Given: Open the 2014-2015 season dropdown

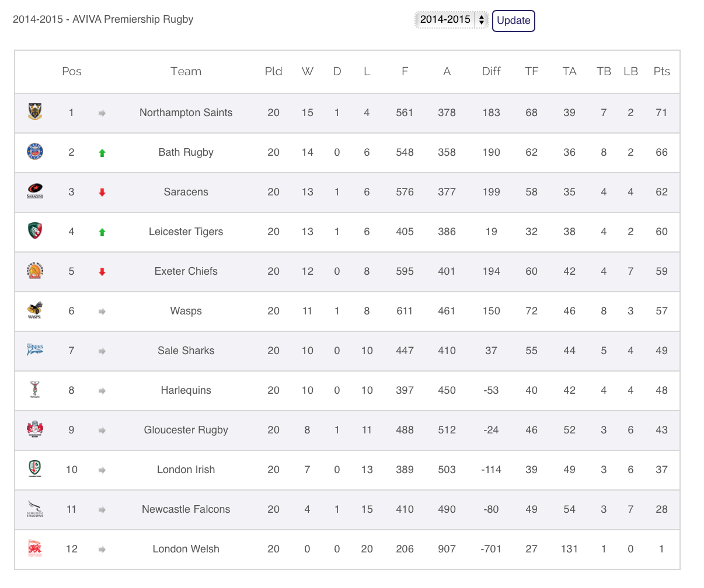Looking at the screenshot, I should [451, 20].
